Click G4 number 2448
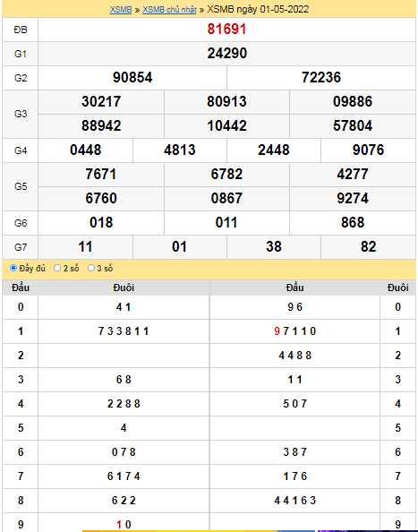This screenshot has width=418, height=532. (274, 150)
